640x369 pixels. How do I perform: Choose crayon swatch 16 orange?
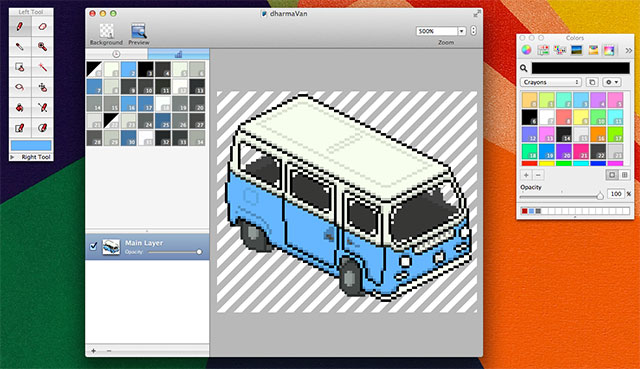pos(598,134)
